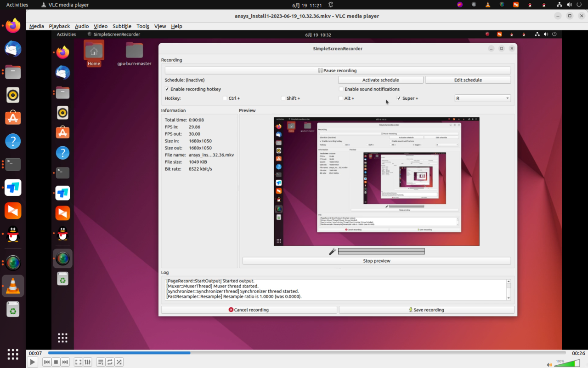Open the screen recorder lens icon in outer dock
This screenshot has height=368, width=588.
coord(13,263)
